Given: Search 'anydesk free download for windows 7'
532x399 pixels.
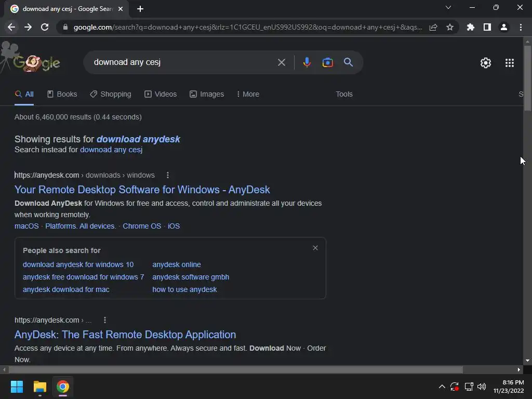Looking at the screenshot, I should click(x=84, y=277).
